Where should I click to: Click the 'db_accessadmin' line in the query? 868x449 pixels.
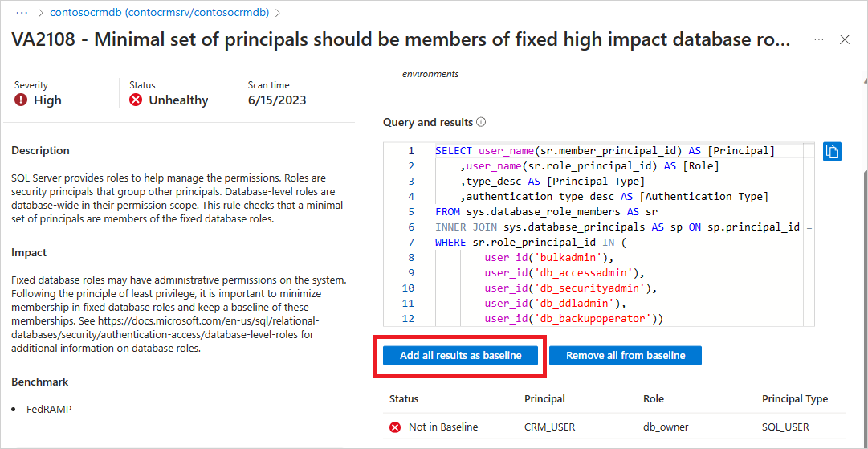[564, 273]
